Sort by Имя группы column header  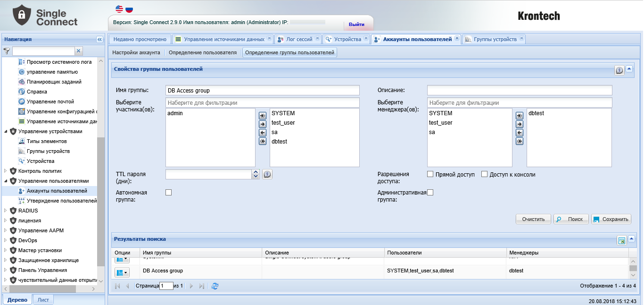[201, 253]
